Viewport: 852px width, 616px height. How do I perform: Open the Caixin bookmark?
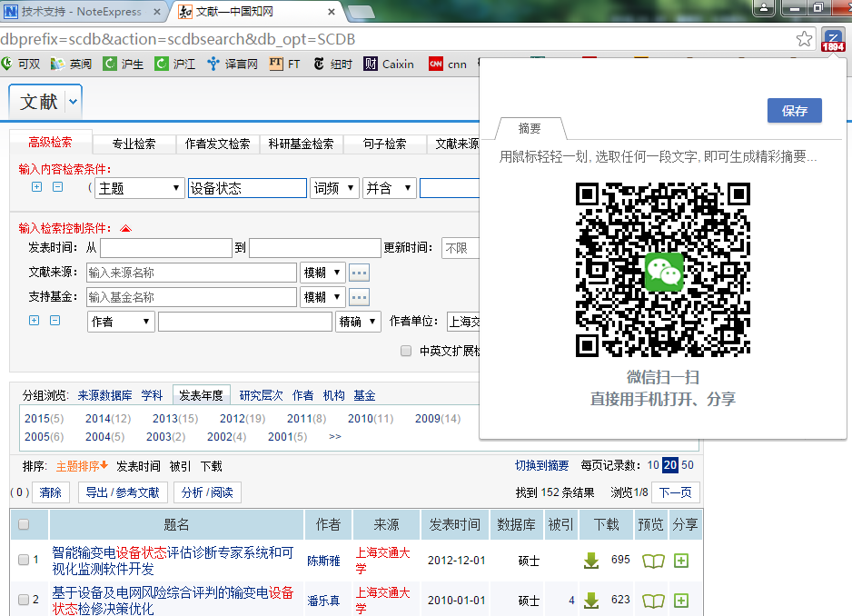[x=389, y=65]
